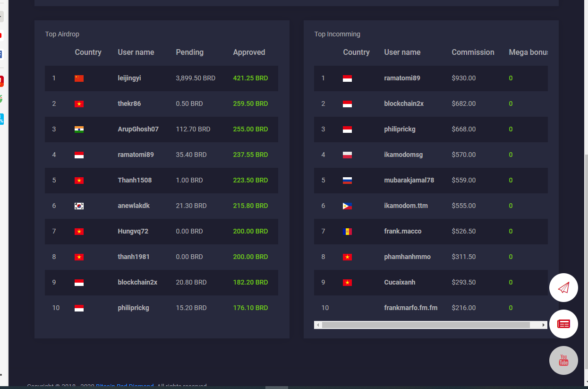Click Vietnam flag beside Cucaixanh
Viewport: 588px width, 389px height.
[x=347, y=283]
